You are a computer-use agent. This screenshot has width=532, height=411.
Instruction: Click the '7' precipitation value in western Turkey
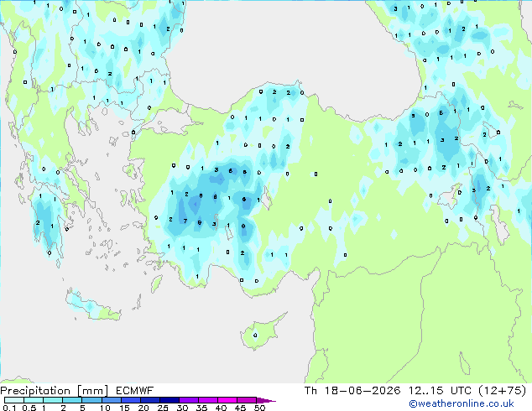pos(185,221)
